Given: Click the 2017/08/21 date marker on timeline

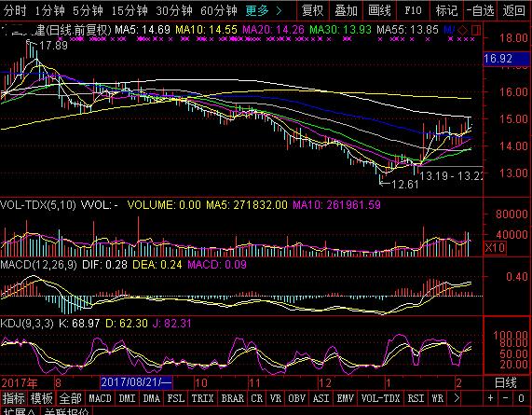Looking at the screenshot, I should coord(136,382).
